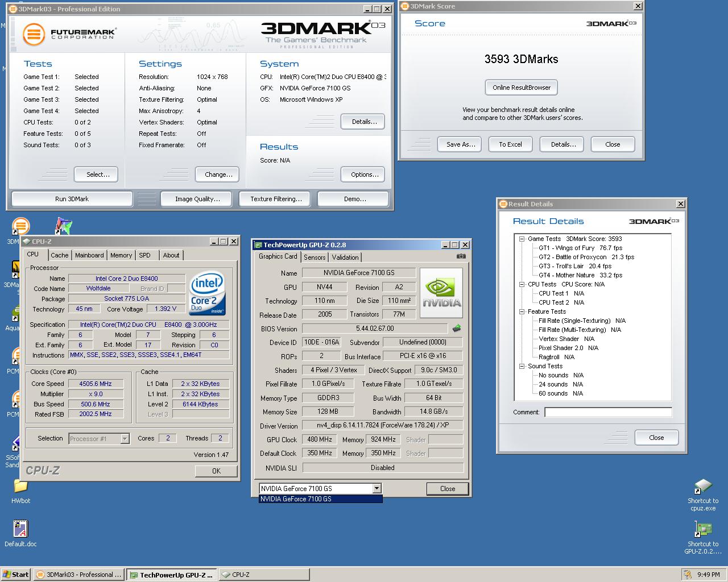Select GT4 - Mother Nature result row
Image resolution: width=728 pixels, height=582 pixels.
[580, 275]
